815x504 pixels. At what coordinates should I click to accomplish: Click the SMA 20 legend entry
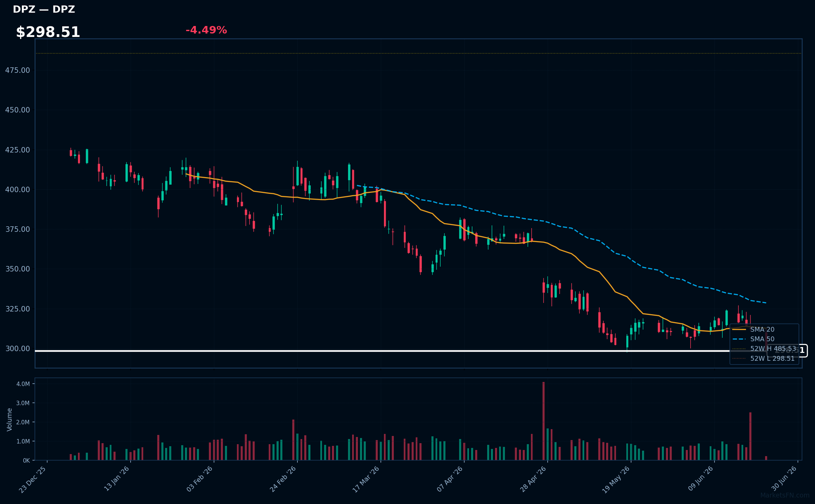753,329
